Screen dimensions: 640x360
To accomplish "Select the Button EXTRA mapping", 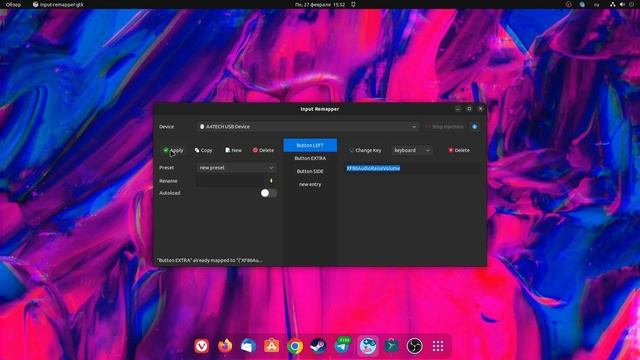I will click(x=310, y=158).
